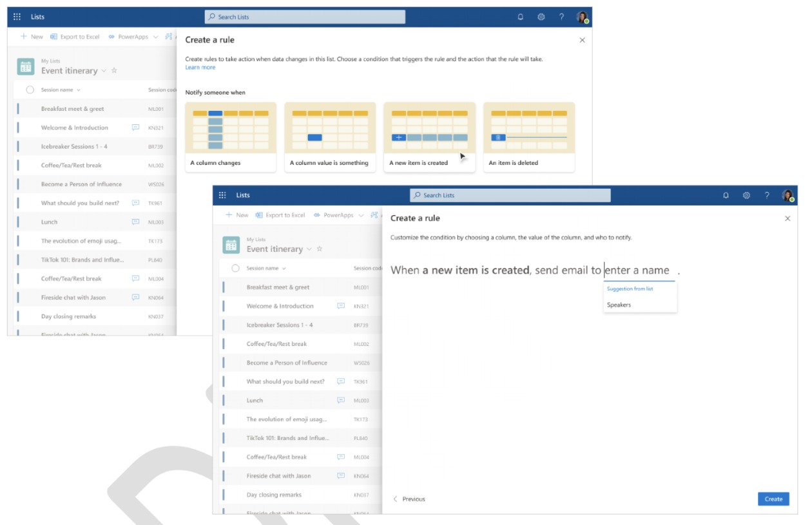Click help question mark in front window
The width and height of the screenshot is (812, 525).
pyautogui.click(x=767, y=196)
